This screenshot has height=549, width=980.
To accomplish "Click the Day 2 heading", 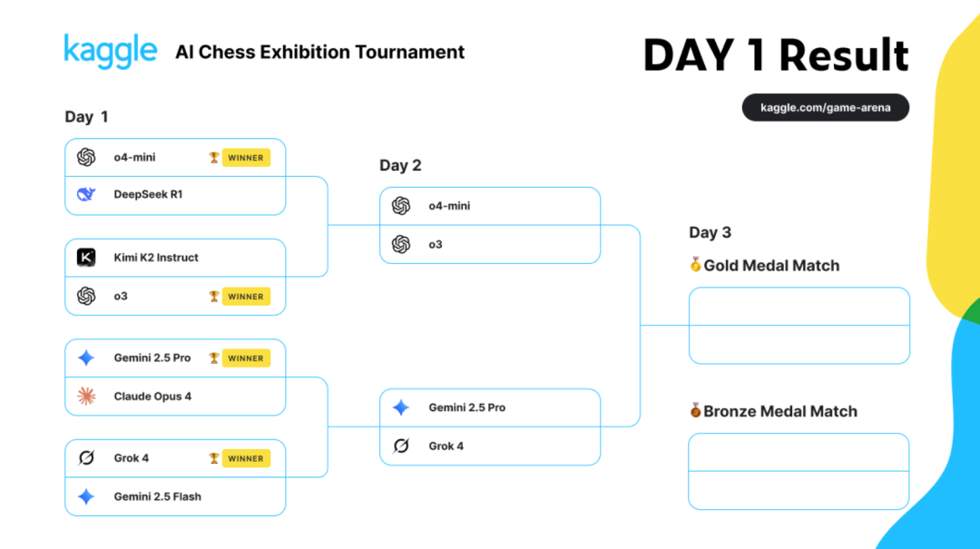I will coord(400,165).
